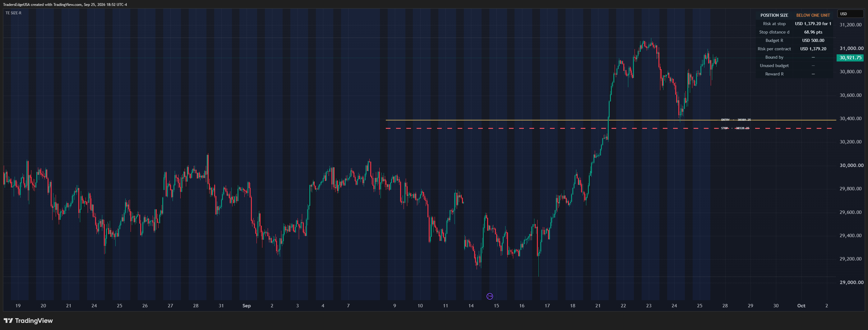Click the STOP 30320.25 line label
This screenshot has height=330, width=868.
[x=735, y=128]
